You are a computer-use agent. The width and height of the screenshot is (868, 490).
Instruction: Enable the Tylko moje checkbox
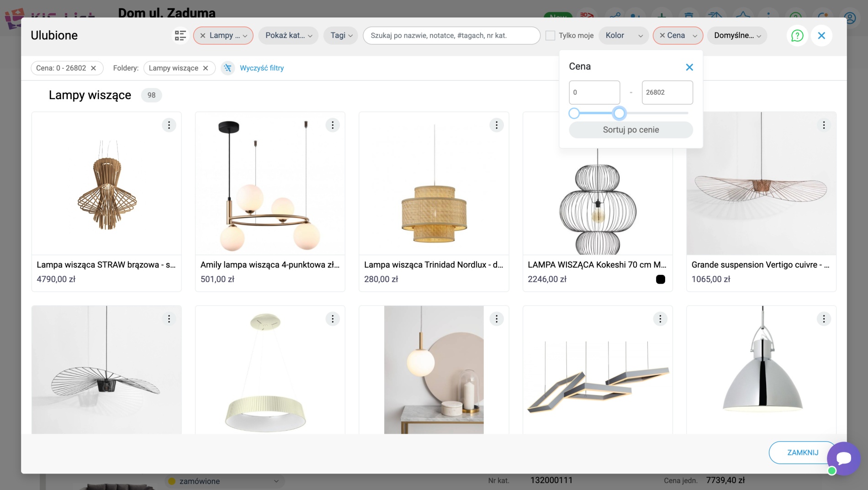point(550,36)
